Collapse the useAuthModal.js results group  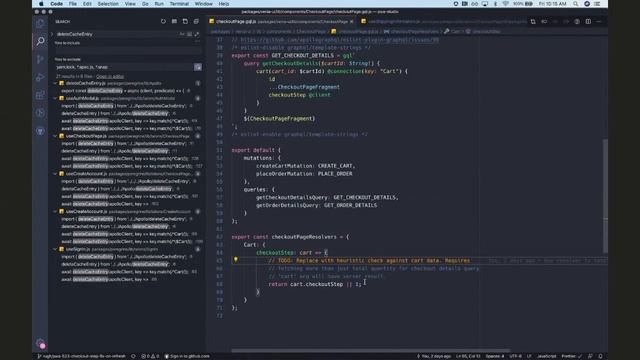(56, 98)
